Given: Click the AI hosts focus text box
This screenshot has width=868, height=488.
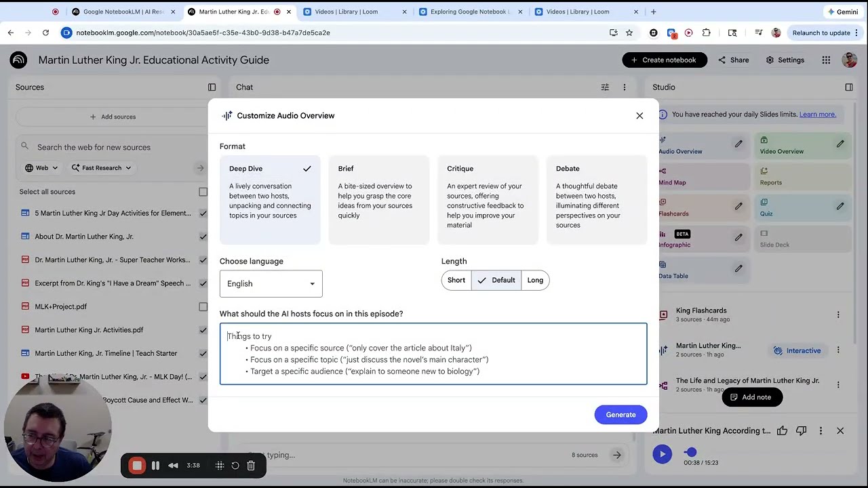Looking at the screenshot, I should point(433,354).
